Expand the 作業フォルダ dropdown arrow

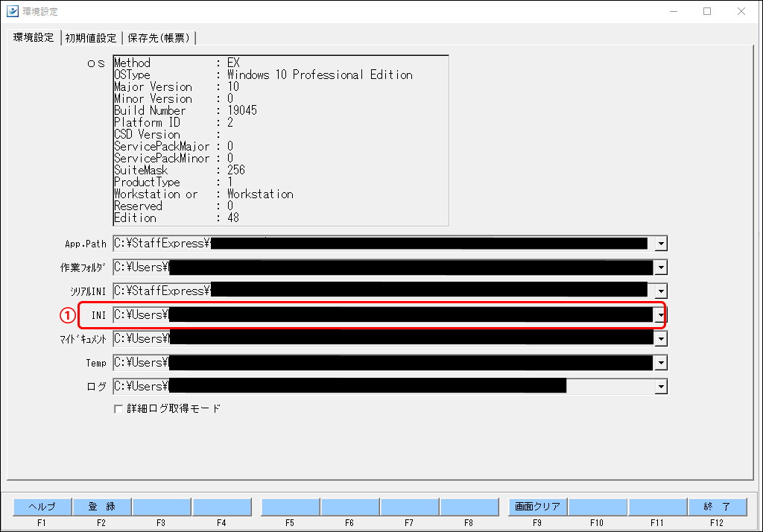coord(661,267)
